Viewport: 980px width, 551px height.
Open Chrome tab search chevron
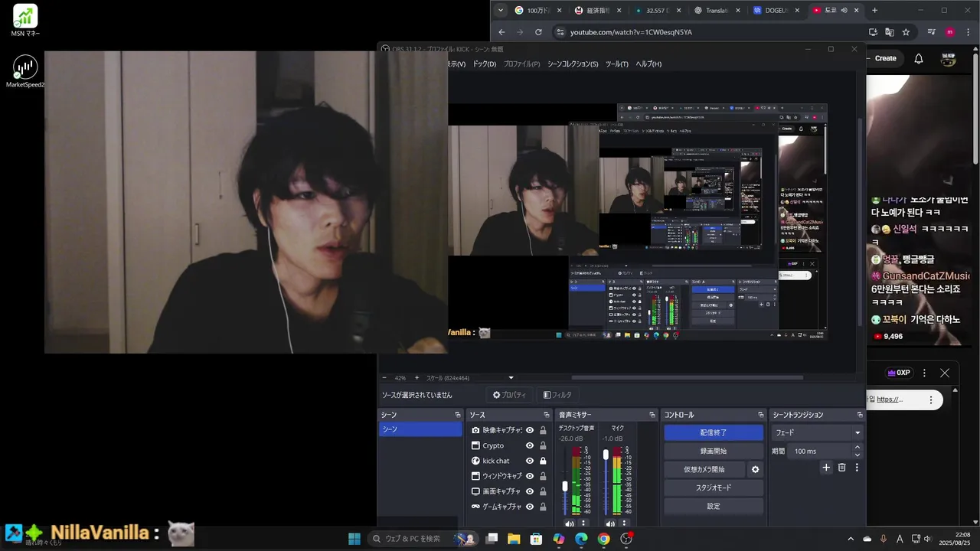[501, 10]
